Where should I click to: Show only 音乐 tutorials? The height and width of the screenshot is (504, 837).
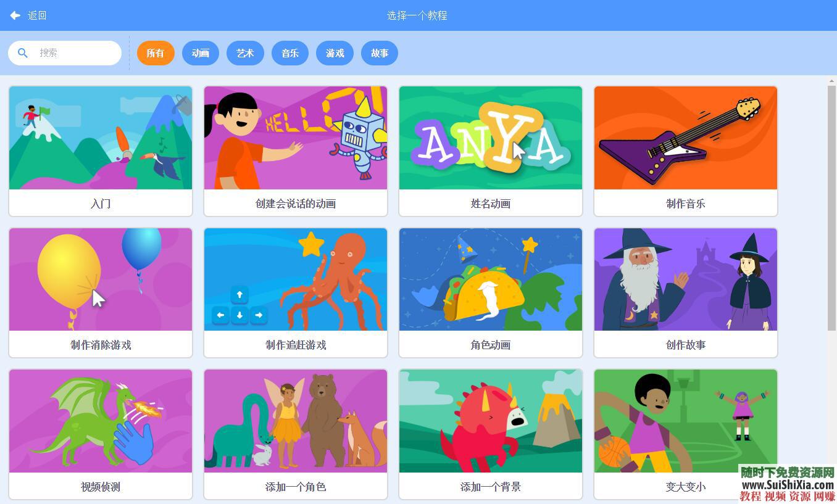coord(290,53)
